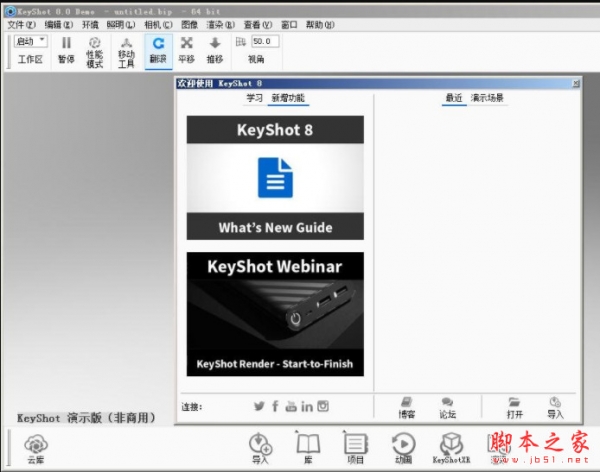Switch to the 学习 tab
600x472 pixels.
tap(254, 98)
